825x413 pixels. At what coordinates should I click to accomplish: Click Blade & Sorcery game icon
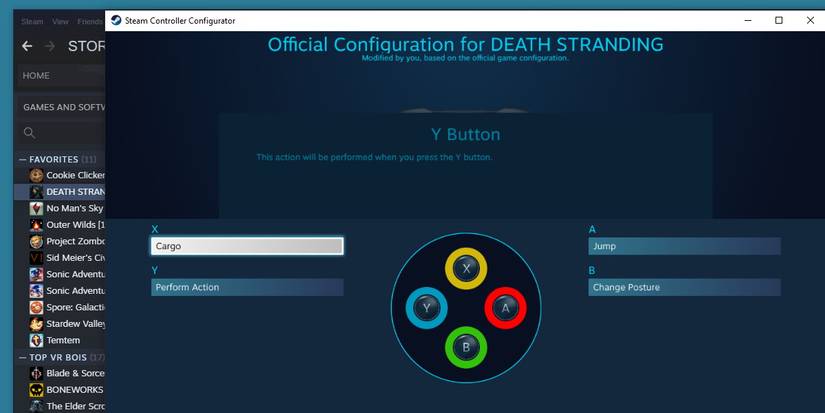[x=36, y=373]
